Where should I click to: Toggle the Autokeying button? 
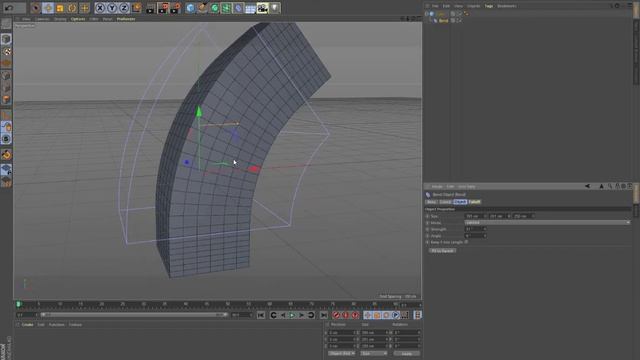(346, 315)
